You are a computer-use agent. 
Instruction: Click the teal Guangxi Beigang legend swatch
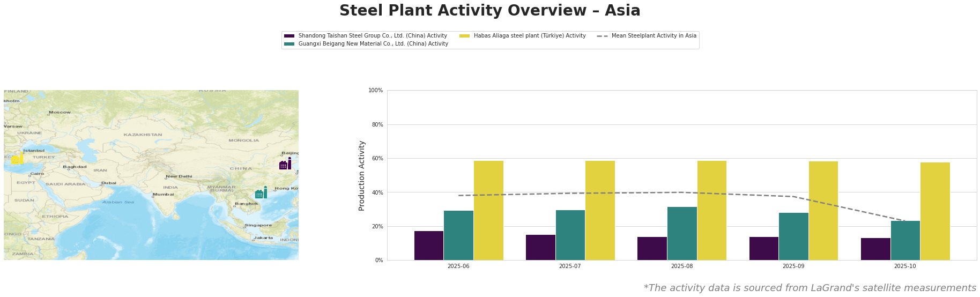[x=289, y=44]
